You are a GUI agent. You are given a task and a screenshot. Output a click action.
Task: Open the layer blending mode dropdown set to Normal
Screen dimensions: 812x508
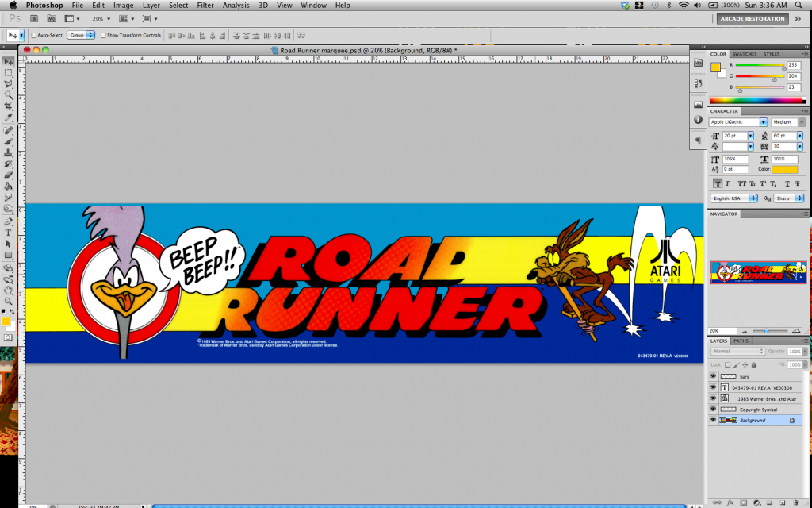737,351
